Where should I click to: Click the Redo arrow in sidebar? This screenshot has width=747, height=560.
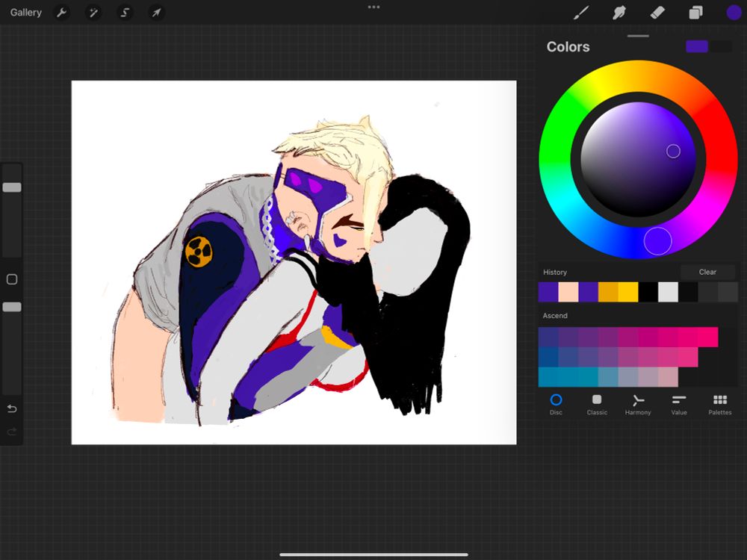point(12,432)
